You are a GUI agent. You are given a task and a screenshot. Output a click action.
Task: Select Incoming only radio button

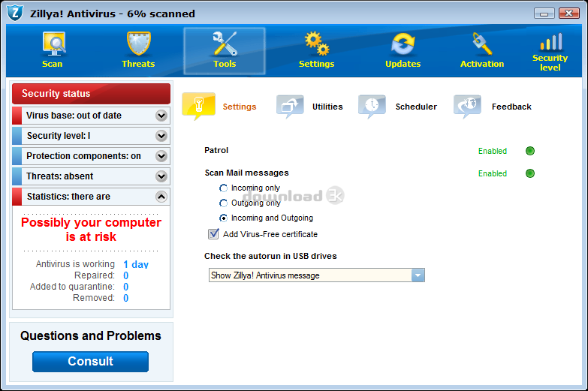click(x=223, y=188)
